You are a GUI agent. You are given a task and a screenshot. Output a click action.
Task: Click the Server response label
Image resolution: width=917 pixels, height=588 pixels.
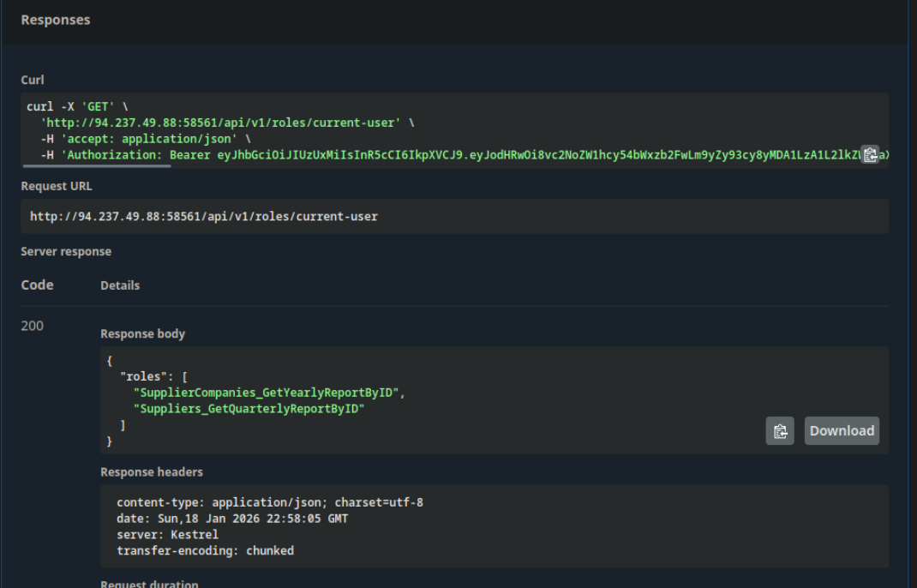pos(66,251)
